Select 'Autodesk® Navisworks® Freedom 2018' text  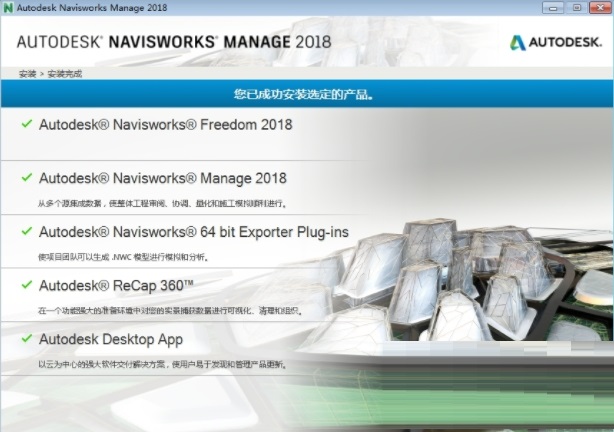tap(166, 125)
